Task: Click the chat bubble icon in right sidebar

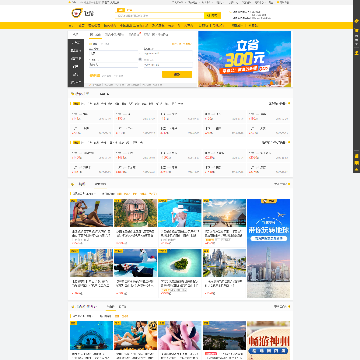Action: tap(356, 163)
